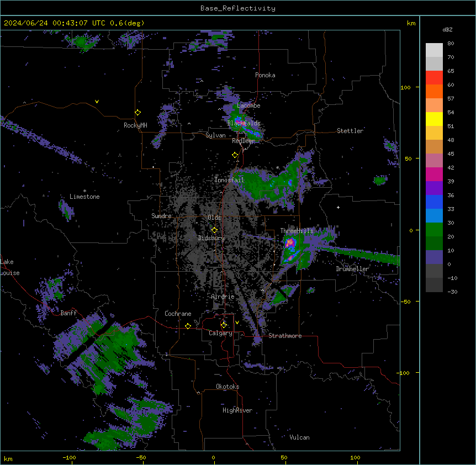Select the yellow diamond marker between Olds and Didsbury
476x465 pixels.
pos(214,230)
